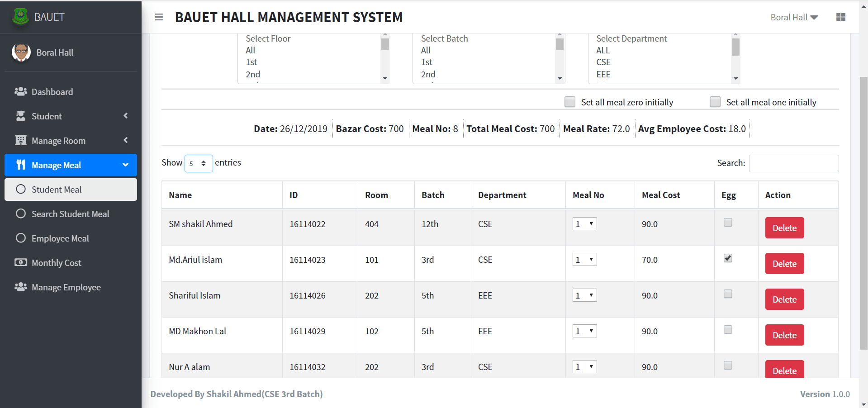Click the Select Batch list scrollbar
This screenshot has width=868, height=408.
560,44
